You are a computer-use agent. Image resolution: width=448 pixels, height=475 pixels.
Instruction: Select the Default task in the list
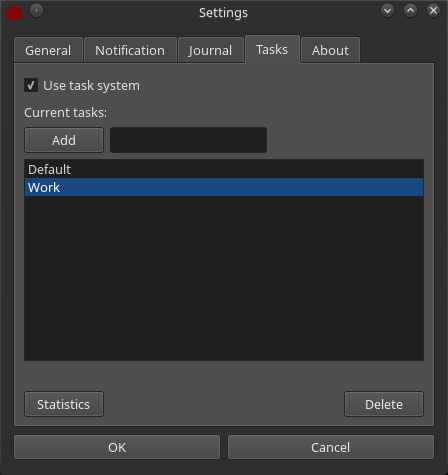tap(224, 169)
